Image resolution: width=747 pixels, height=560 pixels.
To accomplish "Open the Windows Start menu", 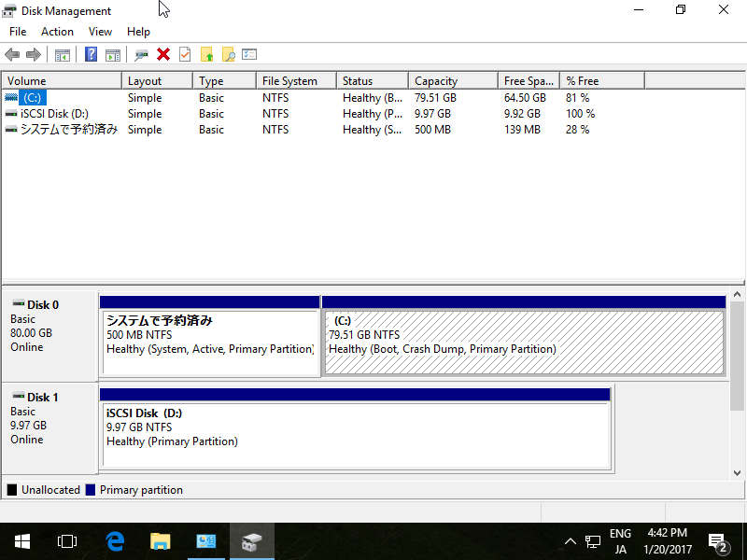I will click(x=22, y=541).
